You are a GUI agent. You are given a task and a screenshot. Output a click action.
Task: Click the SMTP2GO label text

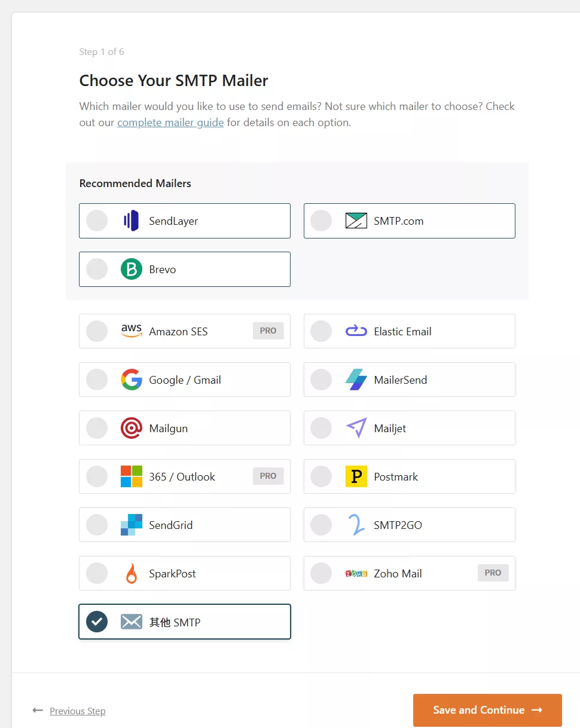pyautogui.click(x=398, y=525)
